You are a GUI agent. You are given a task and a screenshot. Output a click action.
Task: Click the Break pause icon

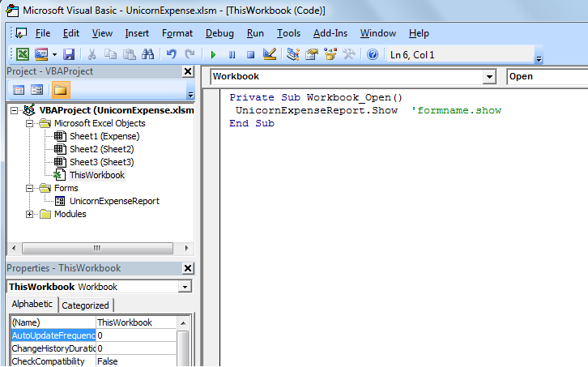click(232, 55)
